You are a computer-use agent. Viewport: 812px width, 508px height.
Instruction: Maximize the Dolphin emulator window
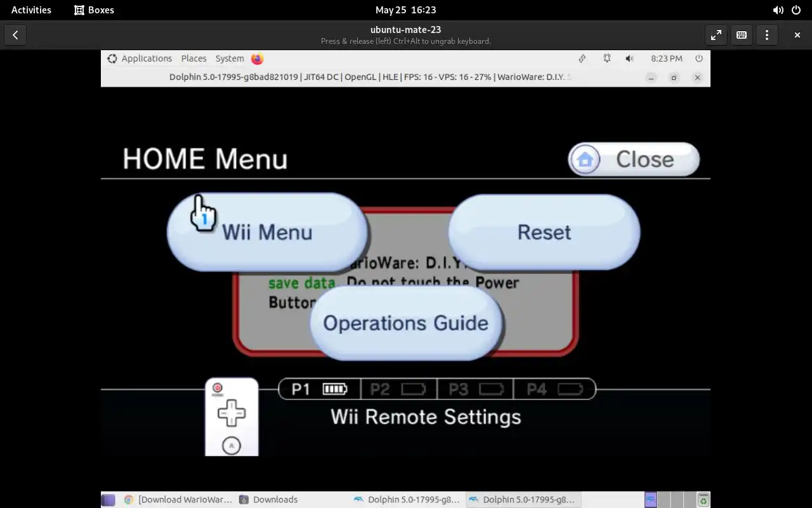click(674, 77)
